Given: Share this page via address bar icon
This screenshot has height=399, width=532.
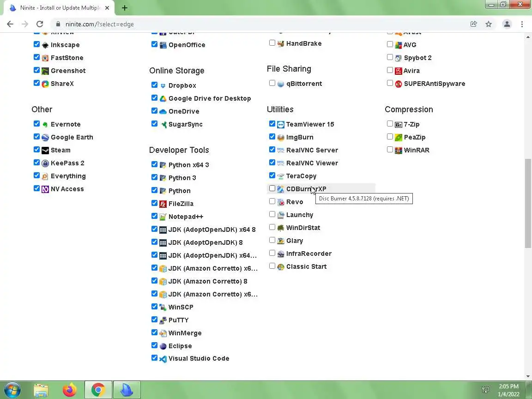Looking at the screenshot, I should click(474, 24).
